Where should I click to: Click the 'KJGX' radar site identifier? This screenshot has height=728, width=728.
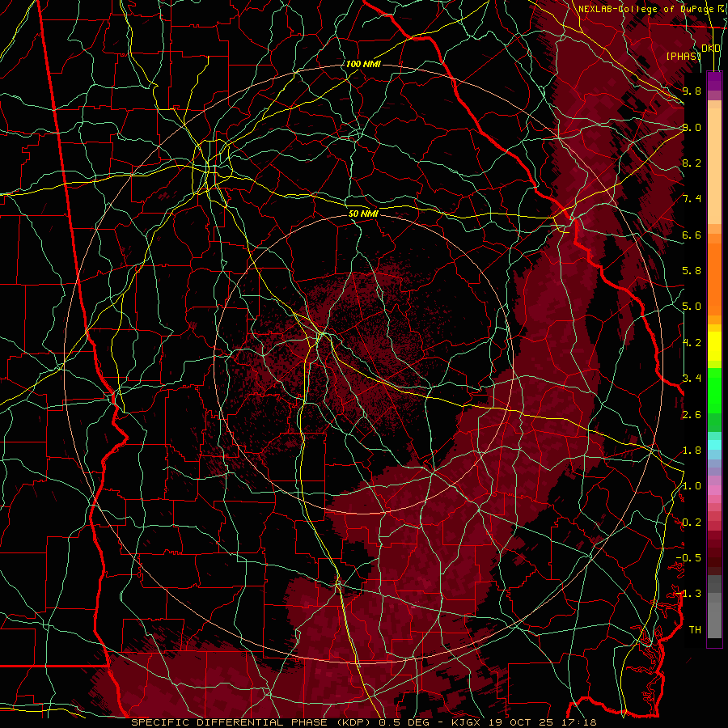(468, 722)
